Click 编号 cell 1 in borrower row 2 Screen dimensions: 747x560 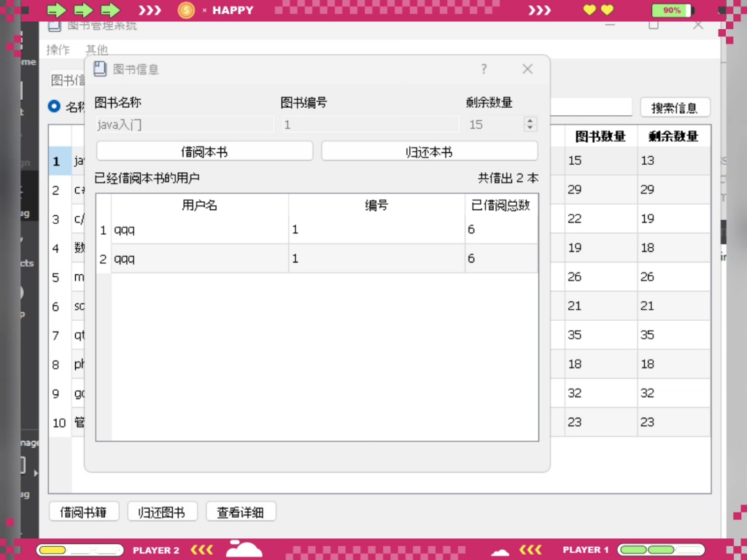(376, 259)
